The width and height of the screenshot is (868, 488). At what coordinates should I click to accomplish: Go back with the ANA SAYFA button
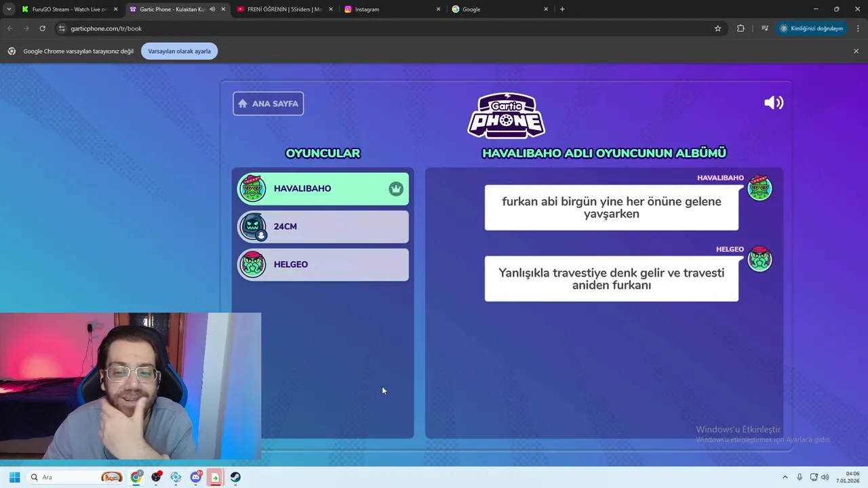(268, 104)
